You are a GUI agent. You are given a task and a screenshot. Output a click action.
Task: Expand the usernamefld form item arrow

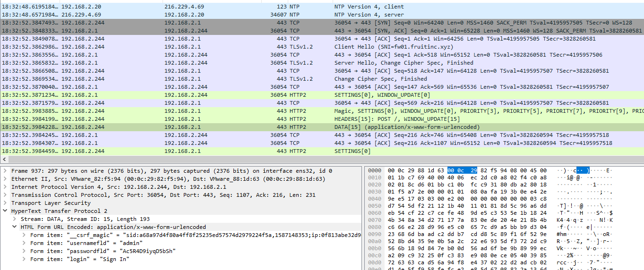[x=24, y=243]
